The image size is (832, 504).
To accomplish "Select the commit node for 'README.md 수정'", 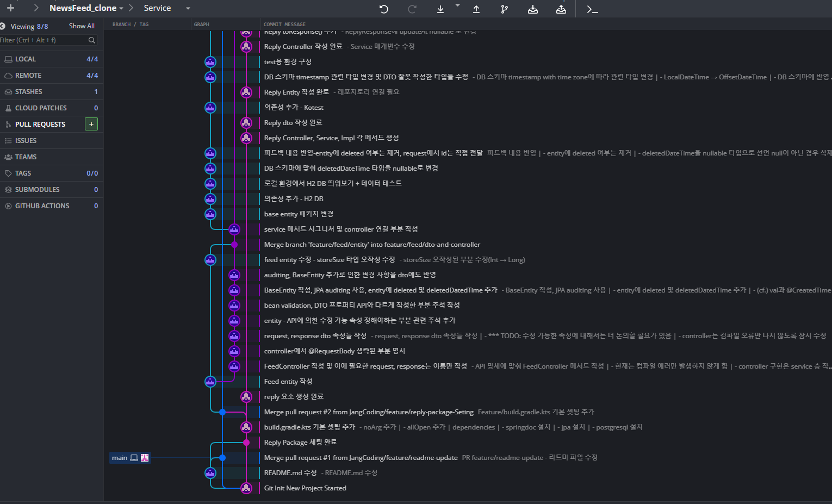I will coord(210,473).
